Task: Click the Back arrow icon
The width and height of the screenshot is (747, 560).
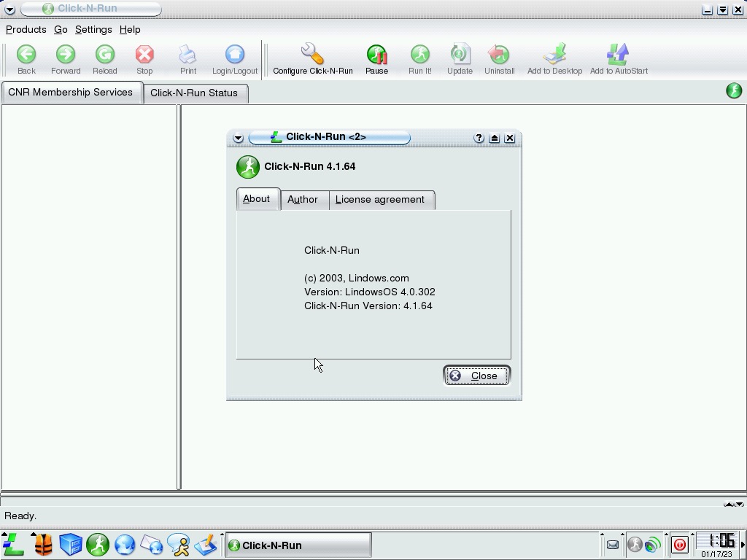Action: [x=26, y=55]
